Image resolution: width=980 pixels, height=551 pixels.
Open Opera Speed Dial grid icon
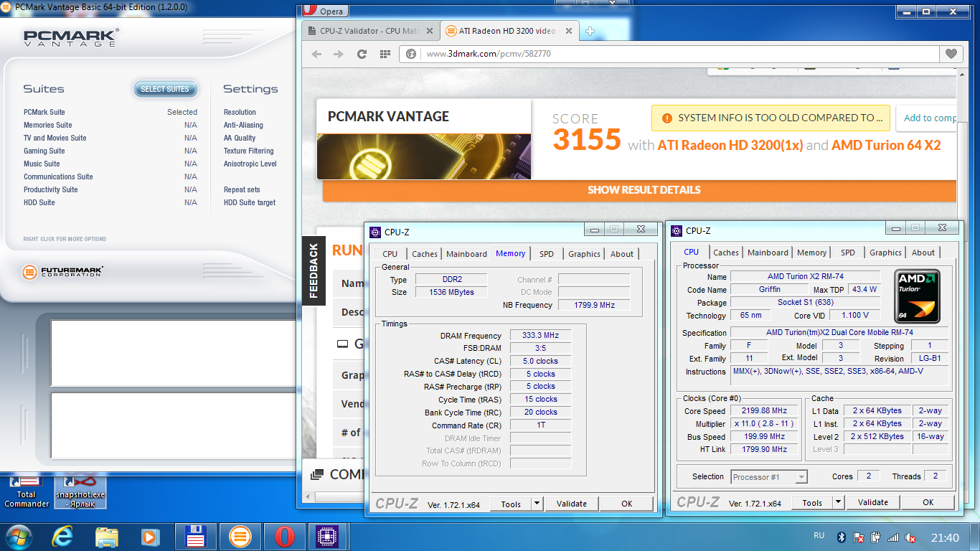coord(385,54)
